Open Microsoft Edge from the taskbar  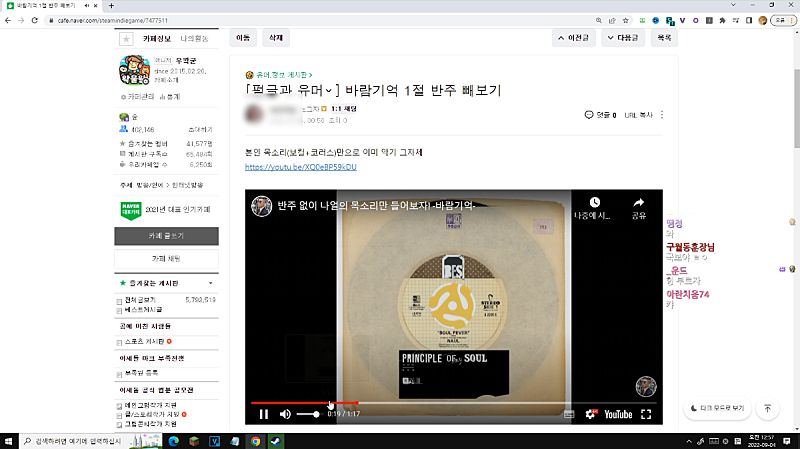173,441
